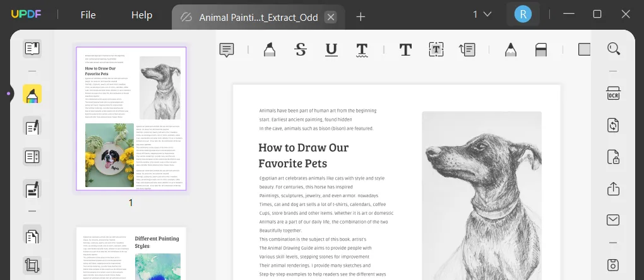Save the document with the disk icon
This screenshot has width=644, height=280.
click(x=613, y=265)
